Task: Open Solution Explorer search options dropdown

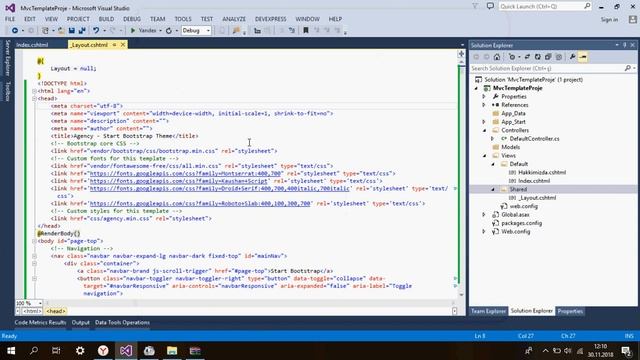Action: 634,68
